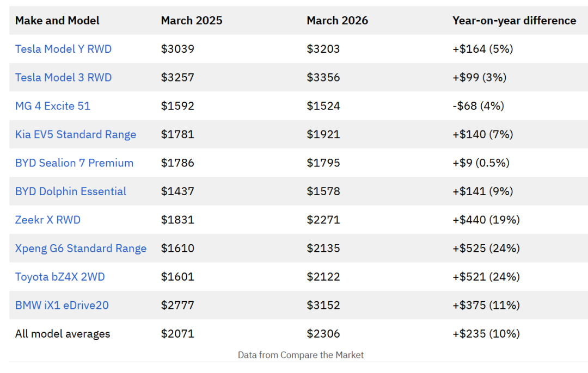
Task: Open MG 4 Excite 51 link
Action: coord(53,106)
